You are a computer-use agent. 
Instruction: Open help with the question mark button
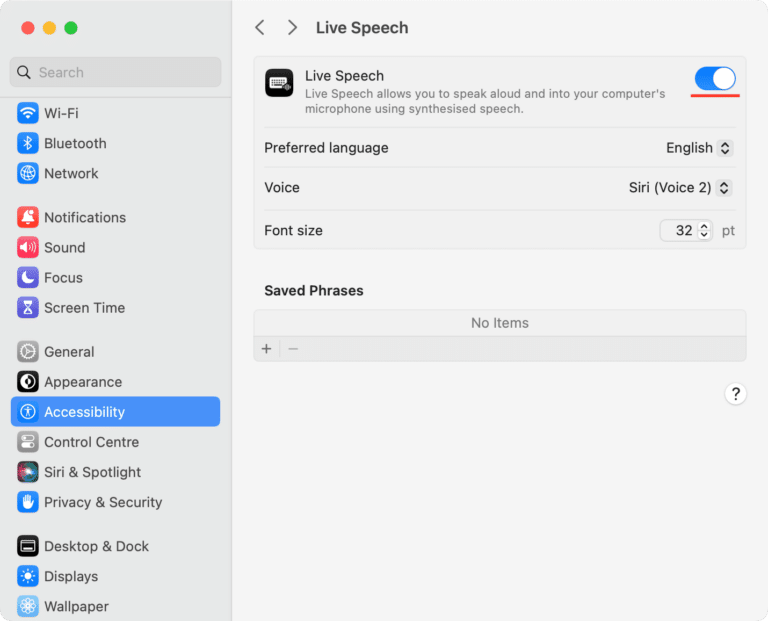pos(735,394)
